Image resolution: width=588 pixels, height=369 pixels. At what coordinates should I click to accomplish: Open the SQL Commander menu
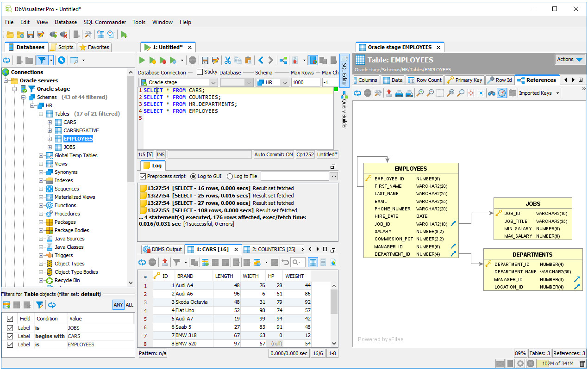(105, 22)
